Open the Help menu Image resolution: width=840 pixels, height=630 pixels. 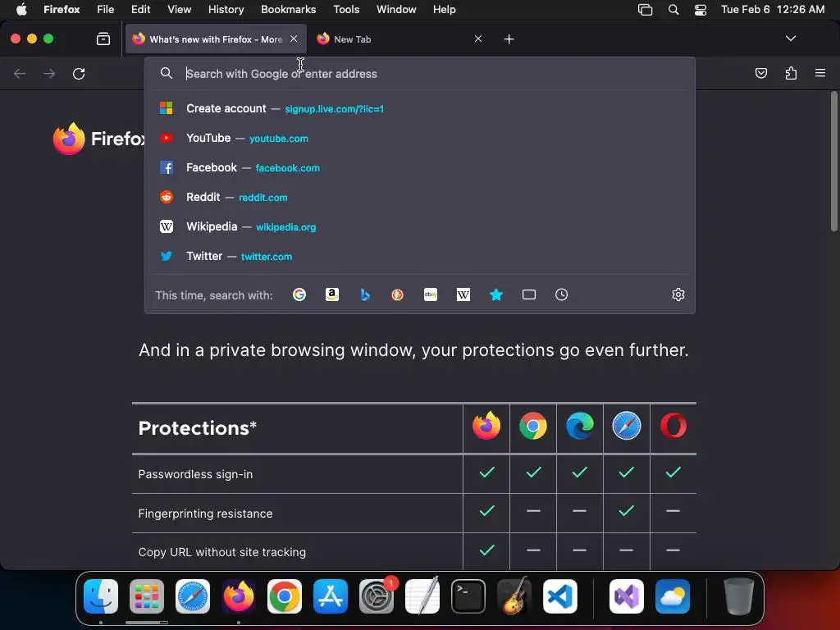[x=444, y=10]
